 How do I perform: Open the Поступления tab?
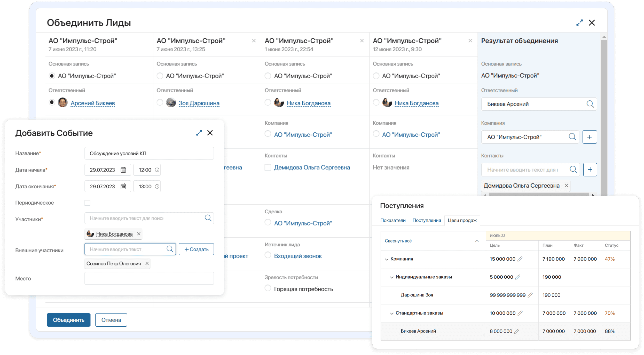click(426, 220)
